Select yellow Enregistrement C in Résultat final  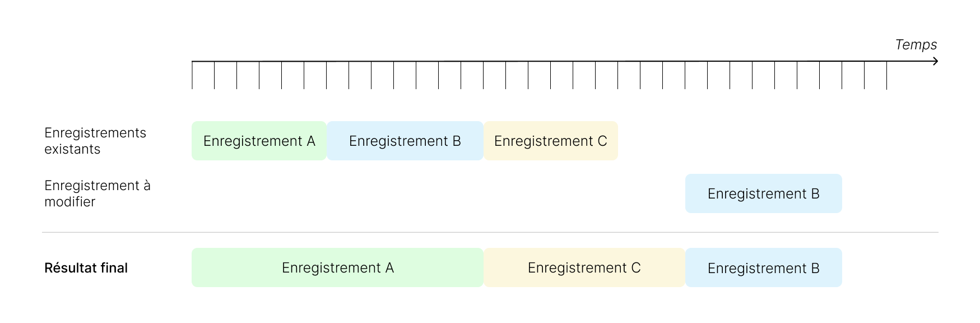(x=584, y=268)
